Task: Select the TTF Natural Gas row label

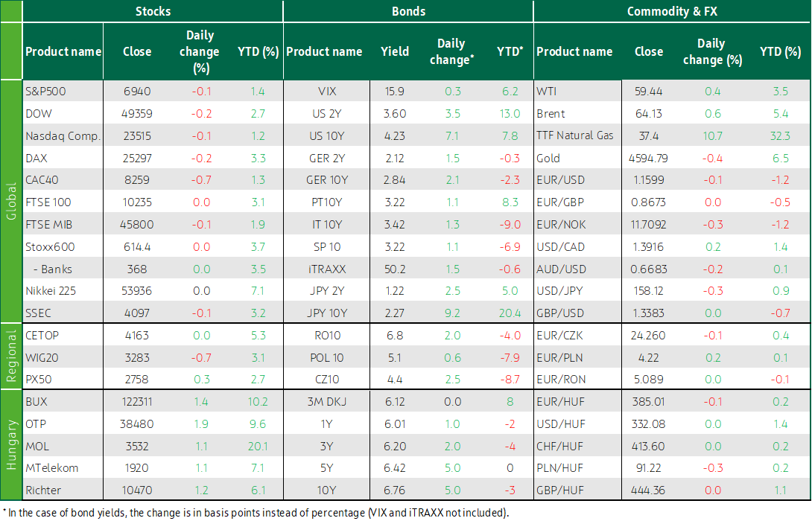Action: click(575, 135)
